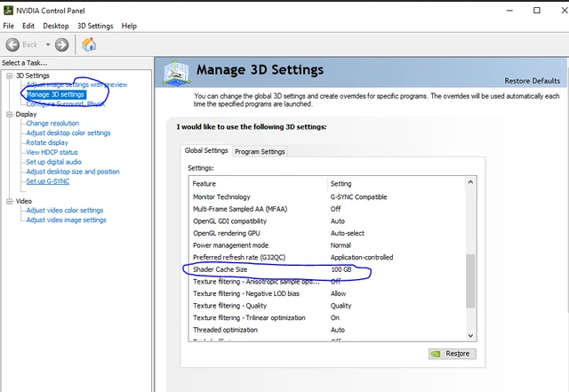
Task: Open Set up G-SYNC page
Action: [x=49, y=181]
